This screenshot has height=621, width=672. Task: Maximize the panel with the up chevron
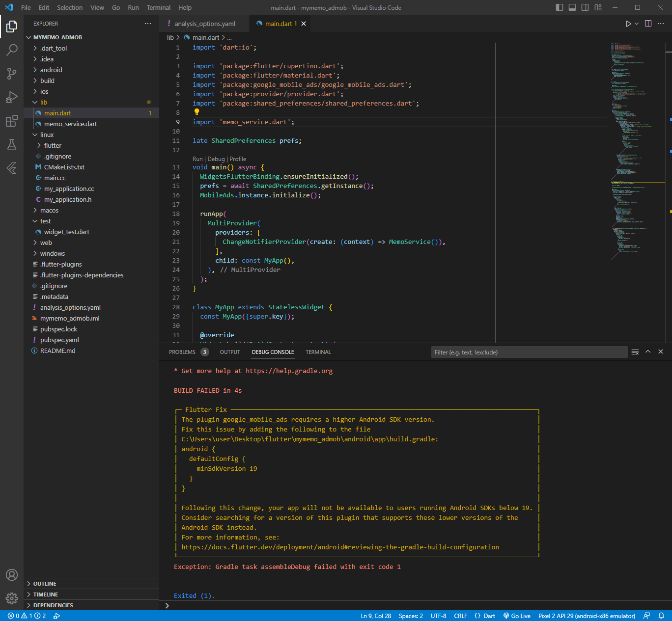(x=648, y=351)
